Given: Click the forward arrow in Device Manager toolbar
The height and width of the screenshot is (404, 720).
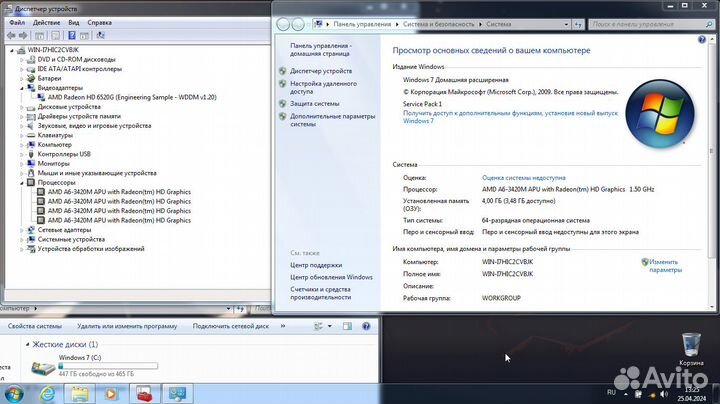Looking at the screenshot, I should pyautogui.click(x=22, y=35).
